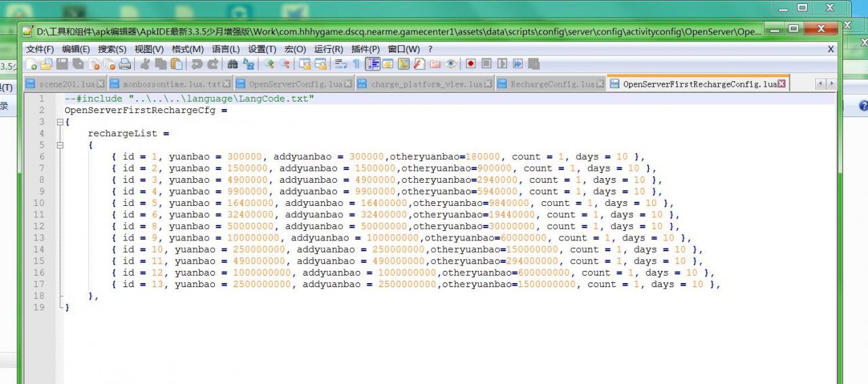Print the document with printer icon
Image resolution: width=868 pixels, height=384 pixels.
click(x=124, y=64)
